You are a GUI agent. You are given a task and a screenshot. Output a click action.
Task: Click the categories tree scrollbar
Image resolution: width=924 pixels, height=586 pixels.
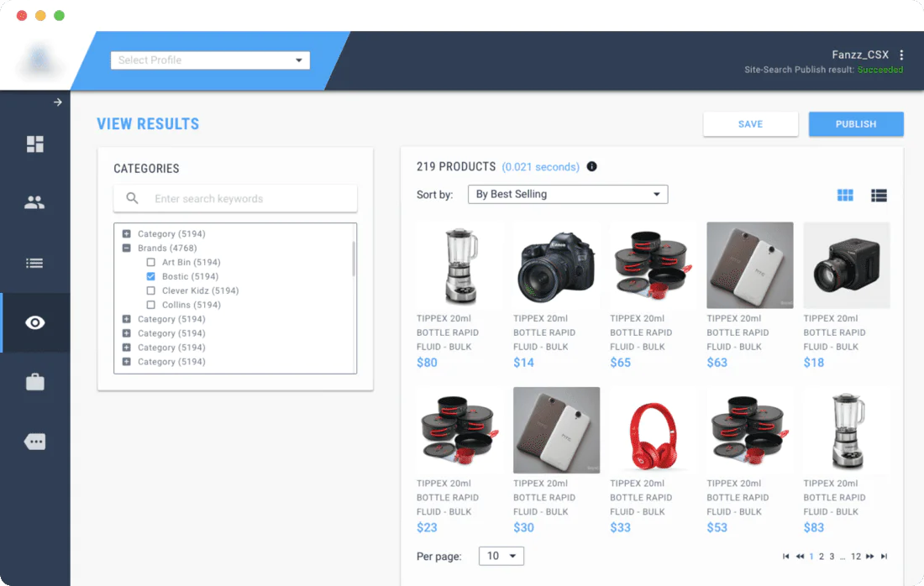(x=354, y=259)
